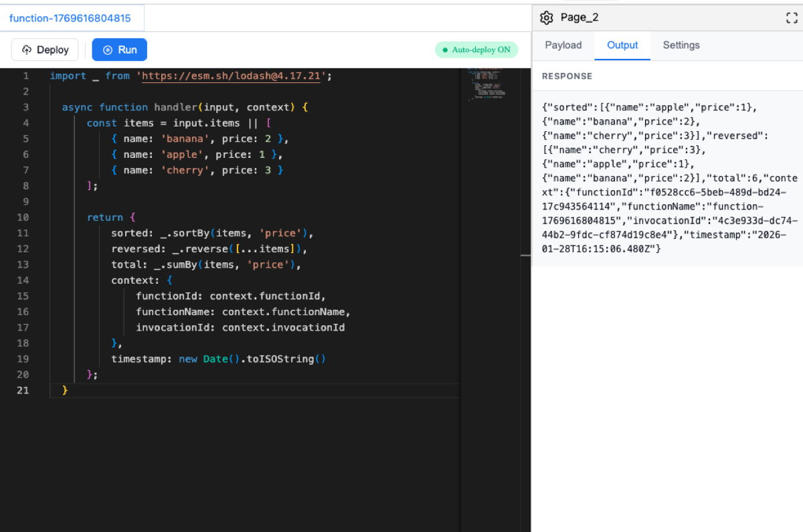Click line number 10 in the gutter

coord(23,217)
